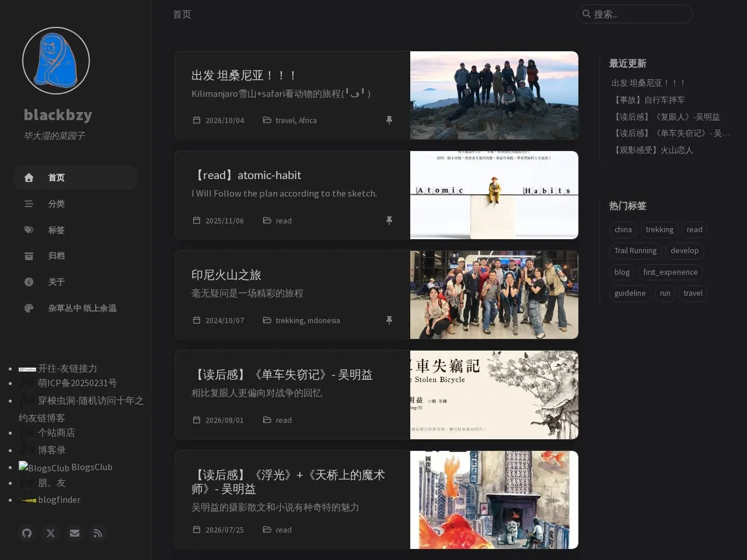
Task: Open 印尼火山之旅 post title
Action: (226, 275)
